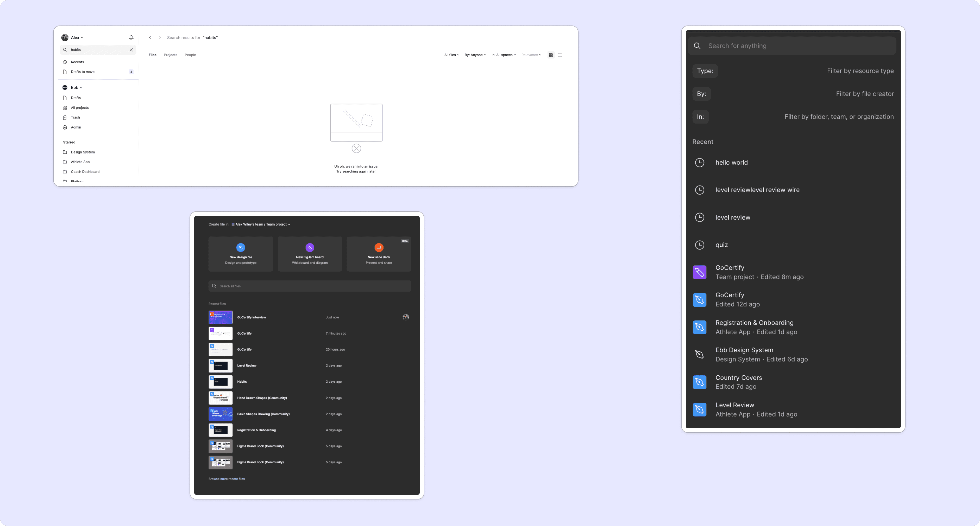The width and height of the screenshot is (980, 526).
Task: Select the By: filter chip
Action: point(701,94)
